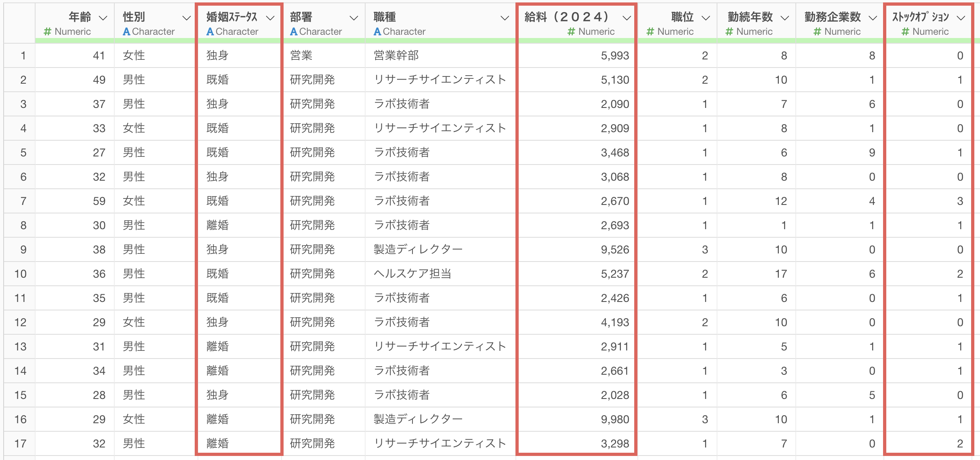Open the 職位 column dropdown menu
The image size is (980, 460).
pyautogui.click(x=706, y=18)
